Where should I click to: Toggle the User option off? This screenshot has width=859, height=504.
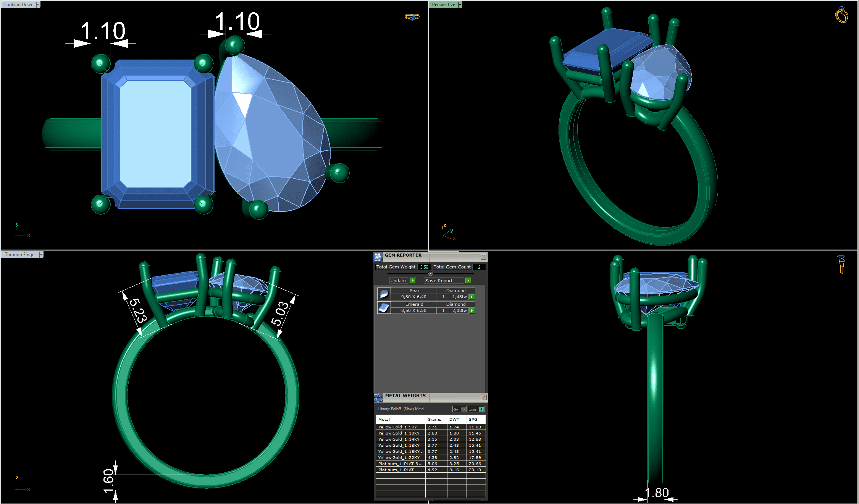point(482,409)
